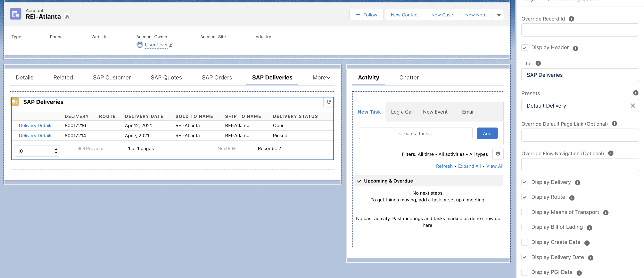This screenshot has width=644, height=278.
Task: Switch to the SAP Orders tab
Action: (x=217, y=78)
